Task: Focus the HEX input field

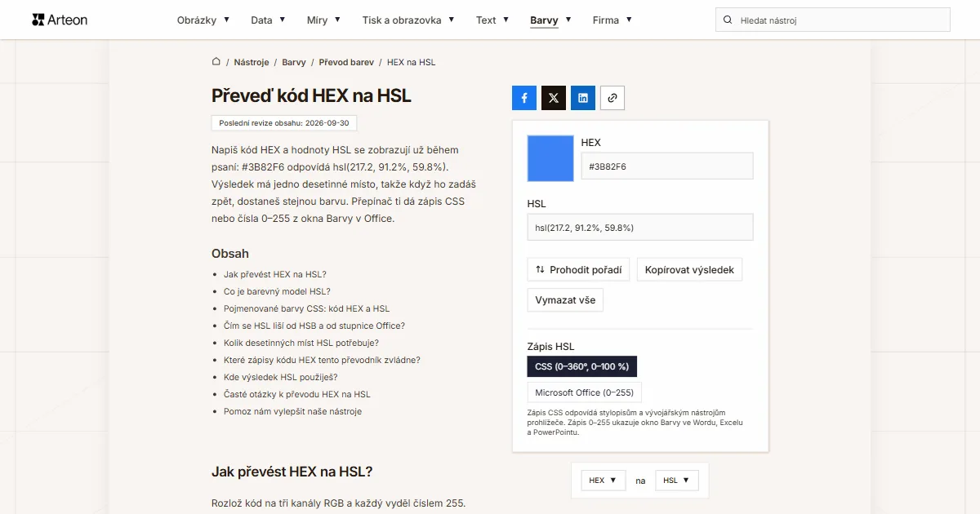Action: (667, 166)
